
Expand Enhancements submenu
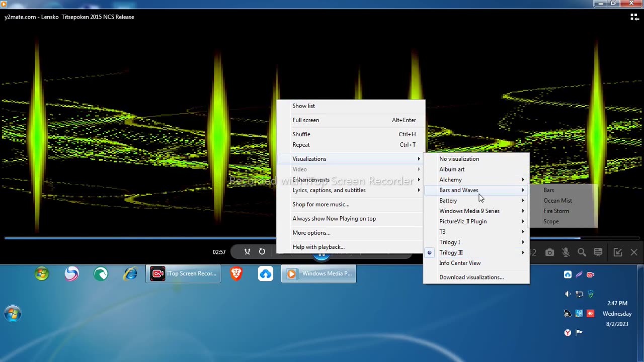351,180
